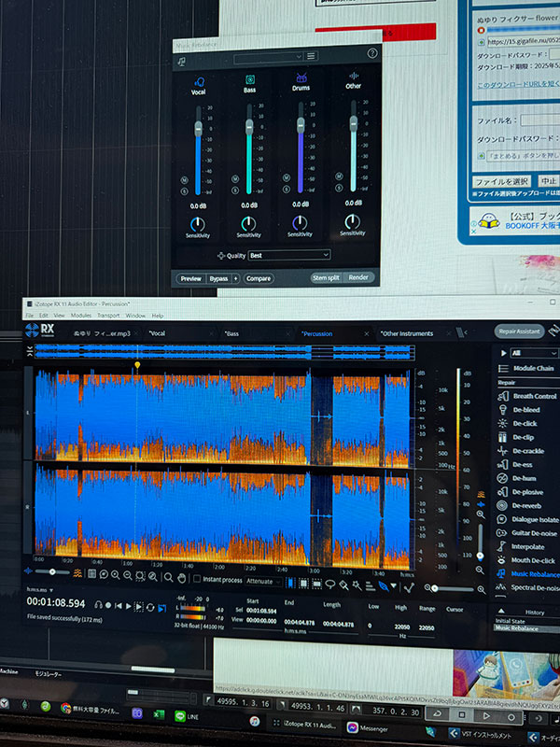The image size is (560, 747).
Task: Open the Interpolate module
Action: [x=522, y=547]
